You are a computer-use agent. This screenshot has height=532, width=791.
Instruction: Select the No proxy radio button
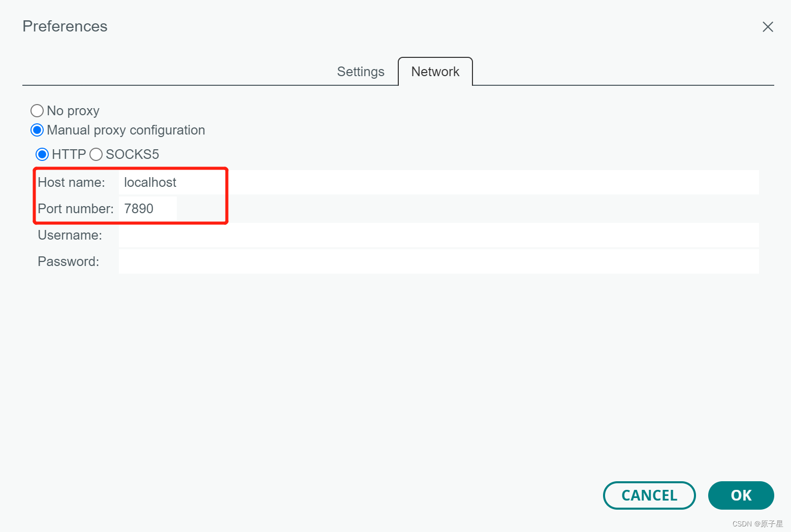pos(37,111)
